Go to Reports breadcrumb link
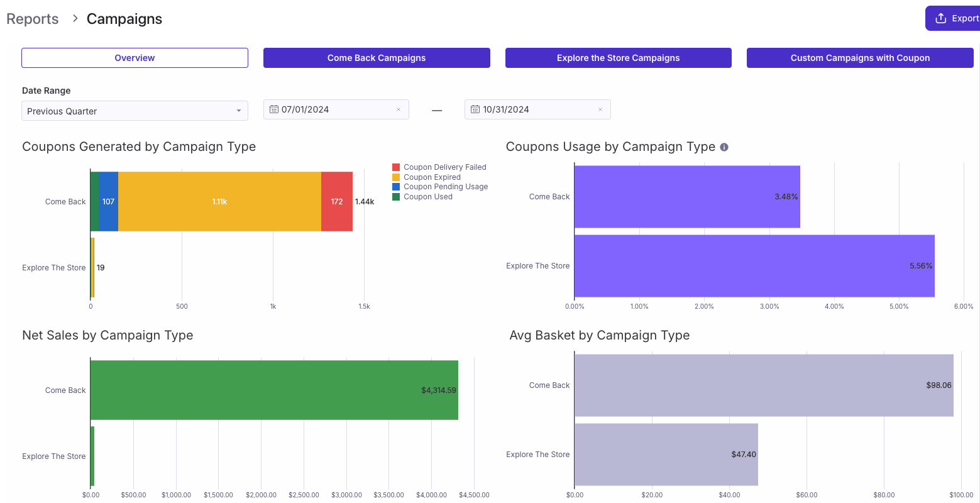 pos(33,19)
